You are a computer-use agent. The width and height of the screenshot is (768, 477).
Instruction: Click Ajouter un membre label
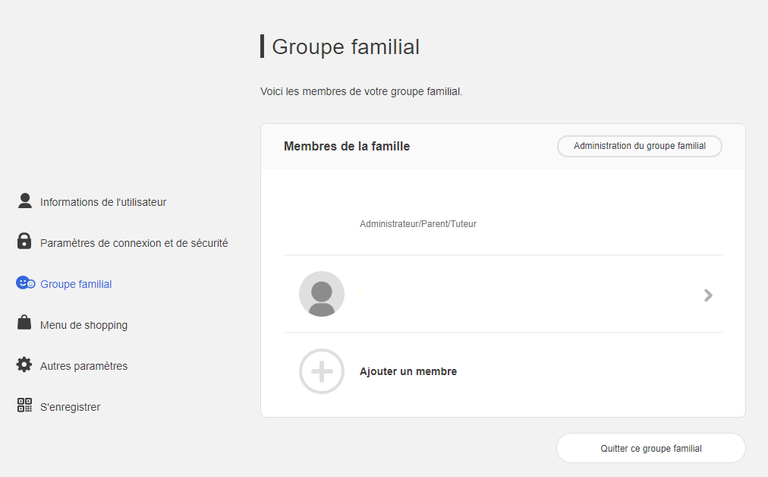click(408, 371)
